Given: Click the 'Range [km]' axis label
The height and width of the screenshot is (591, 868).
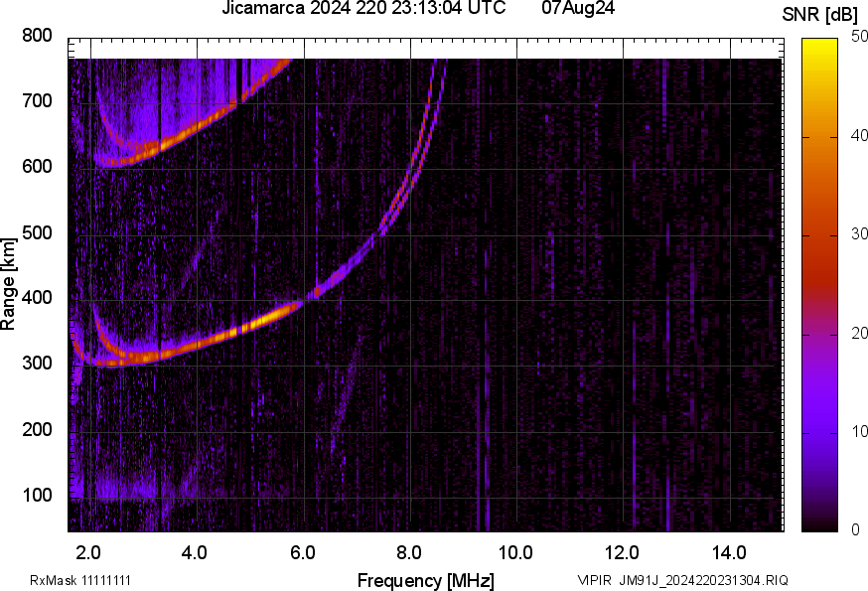Looking at the screenshot, I should pos(8,284).
